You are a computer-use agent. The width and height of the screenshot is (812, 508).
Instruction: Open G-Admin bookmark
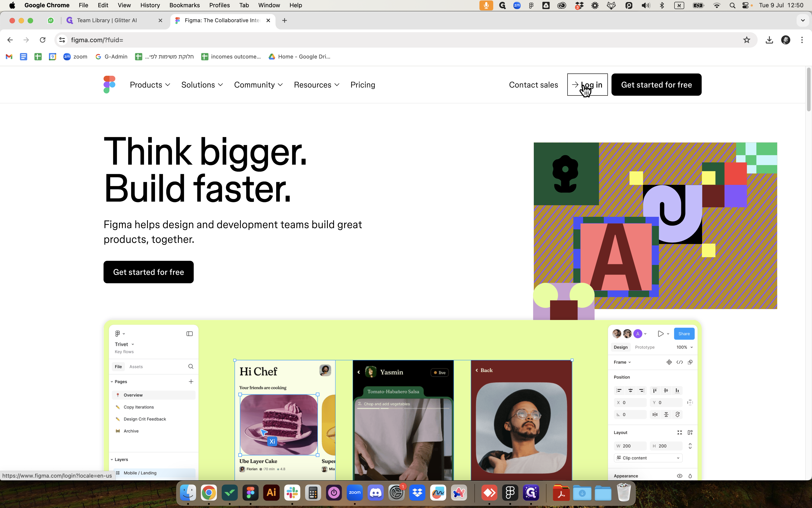[111, 57]
